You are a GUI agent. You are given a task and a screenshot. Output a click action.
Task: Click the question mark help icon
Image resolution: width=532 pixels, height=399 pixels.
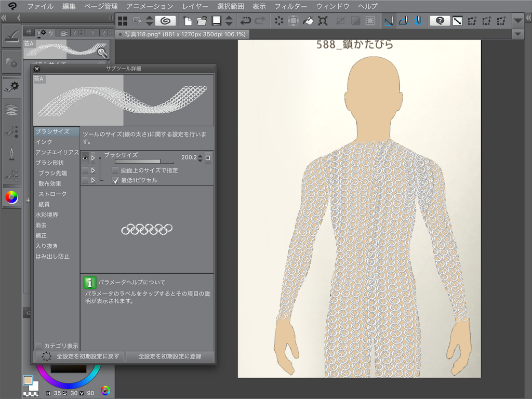pyautogui.click(x=440, y=21)
